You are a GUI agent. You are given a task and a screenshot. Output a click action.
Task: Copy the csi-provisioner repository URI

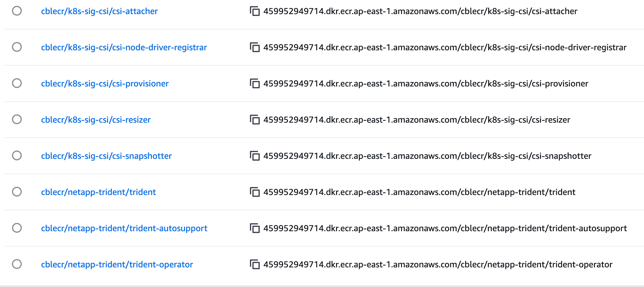click(255, 84)
